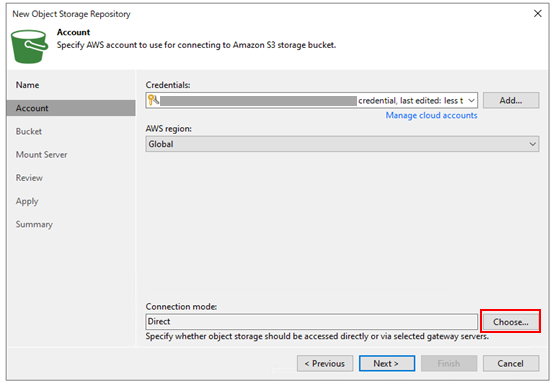This screenshot has width=553, height=382.
Task: Close the New Object Storage Repository dialog
Action: click(x=537, y=14)
